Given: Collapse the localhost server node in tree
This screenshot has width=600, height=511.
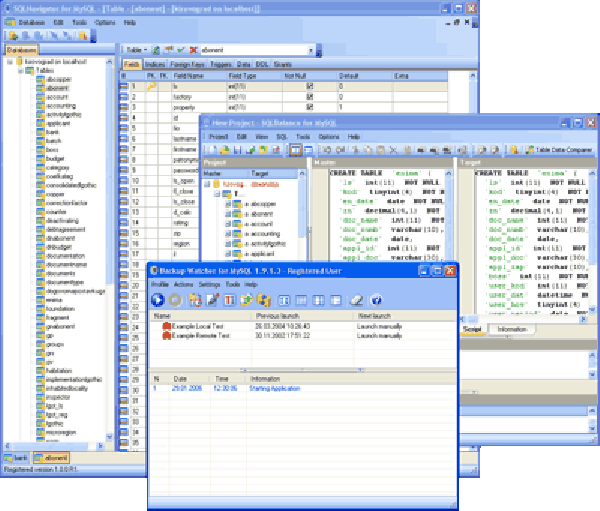Looking at the screenshot, I should pos(10,62).
